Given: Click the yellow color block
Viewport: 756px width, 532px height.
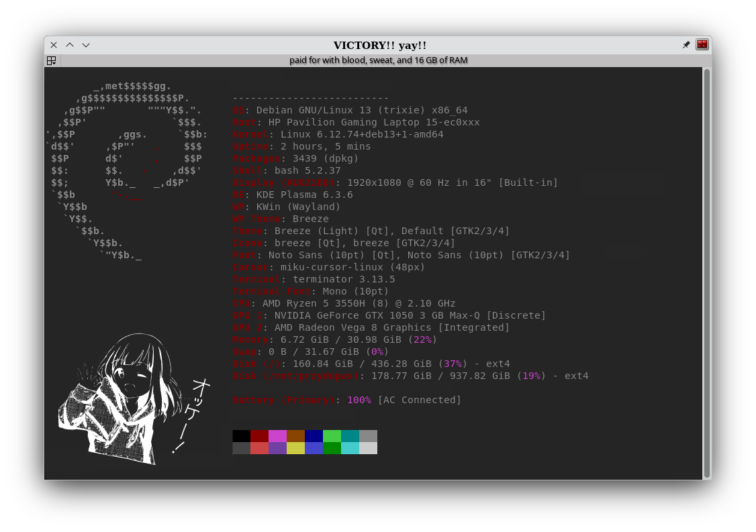Looking at the screenshot, I should [x=295, y=448].
